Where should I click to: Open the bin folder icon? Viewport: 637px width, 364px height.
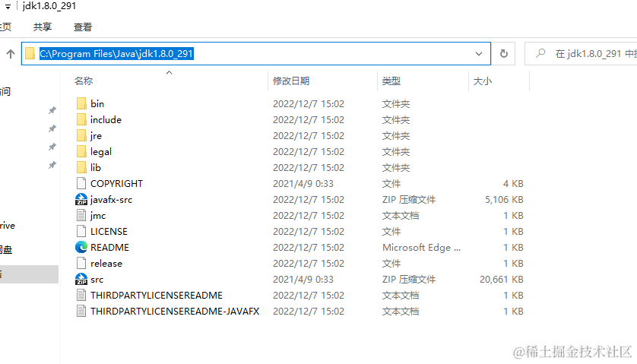81,103
